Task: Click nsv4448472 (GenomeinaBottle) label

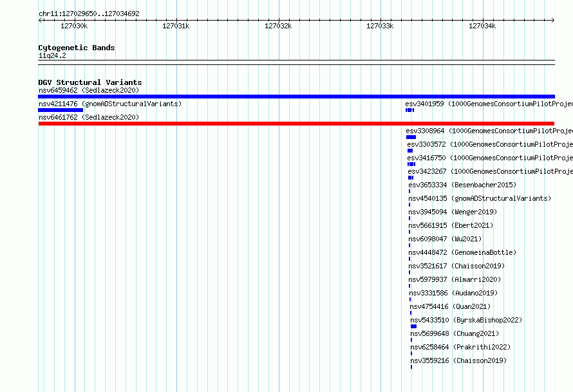Action: 462,252
